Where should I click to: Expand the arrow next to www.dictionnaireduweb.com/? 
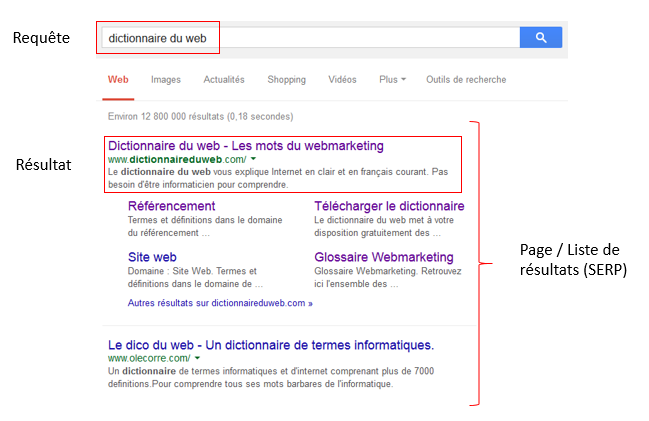point(253,159)
